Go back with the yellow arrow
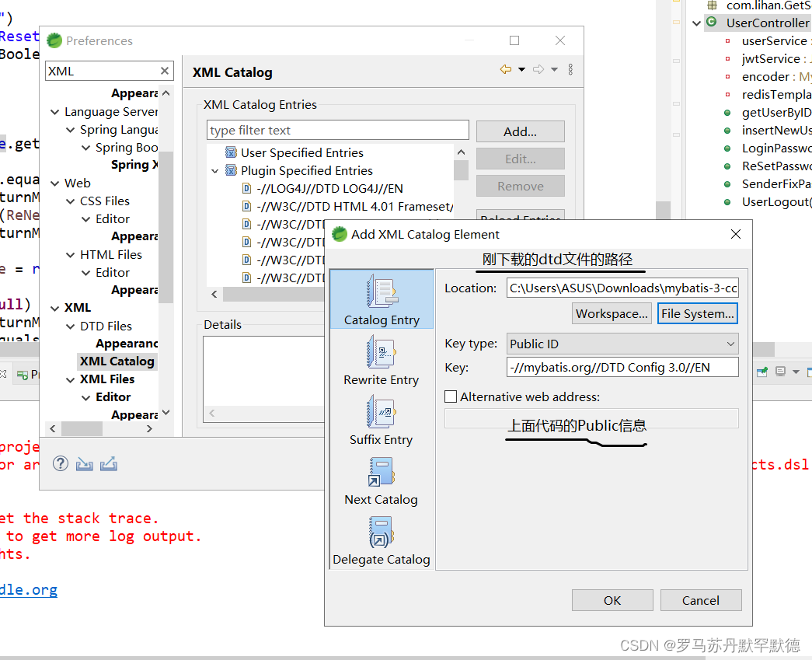Screen dimensions: 812x660 tap(506, 69)
